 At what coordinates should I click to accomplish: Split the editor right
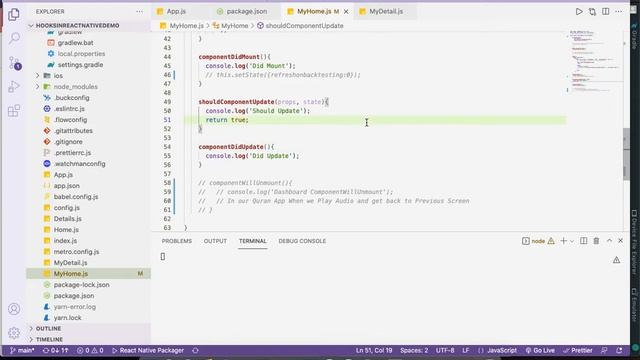tap(606, 11)
